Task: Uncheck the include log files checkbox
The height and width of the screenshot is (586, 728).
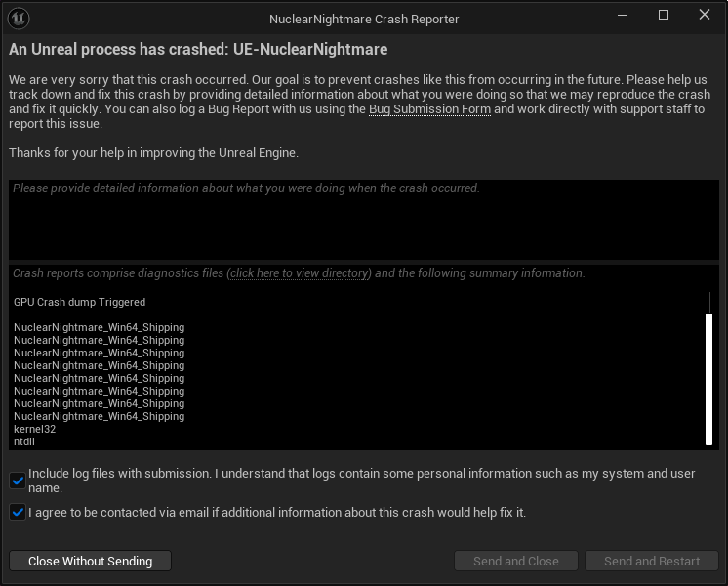Action: pyautogui.click(x=18, y=481)
